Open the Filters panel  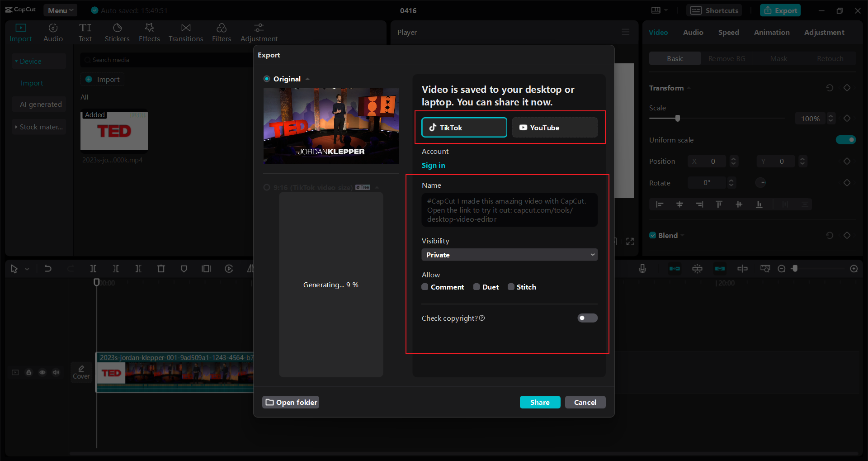coord(222,32)
